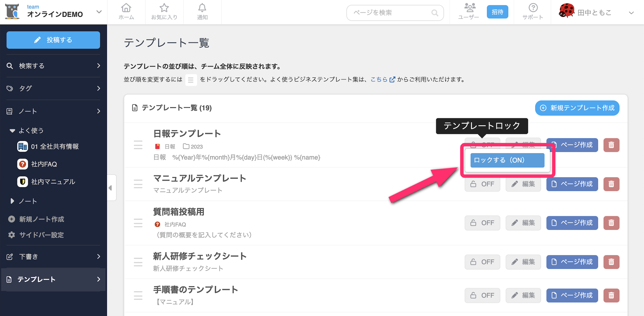This screenshot has width=644, height=316.
Task: Toggle lock OFF for 質問箱投稿用
Action: (x=482, y=223)
